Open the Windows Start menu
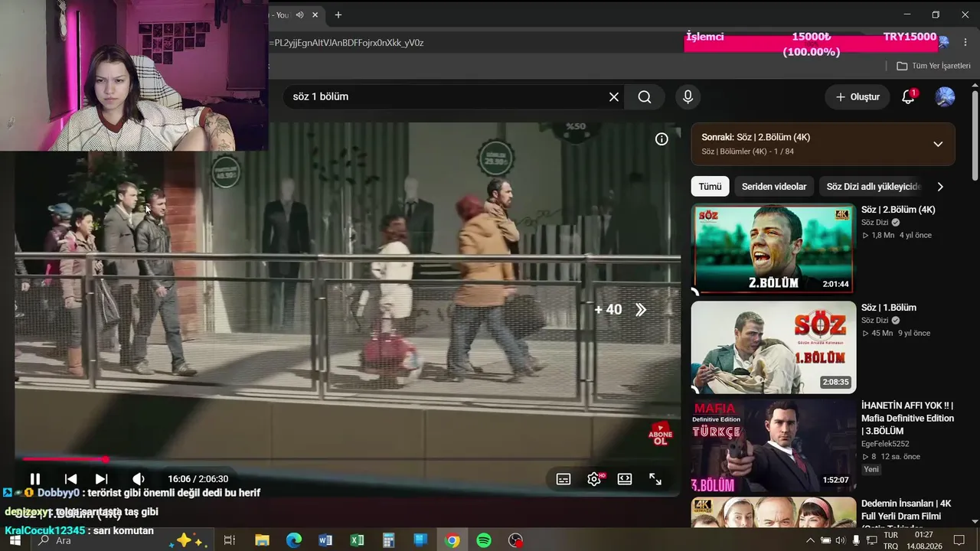Image resolution: width=980 pixels, height=551 pixels. click(15, 540)
